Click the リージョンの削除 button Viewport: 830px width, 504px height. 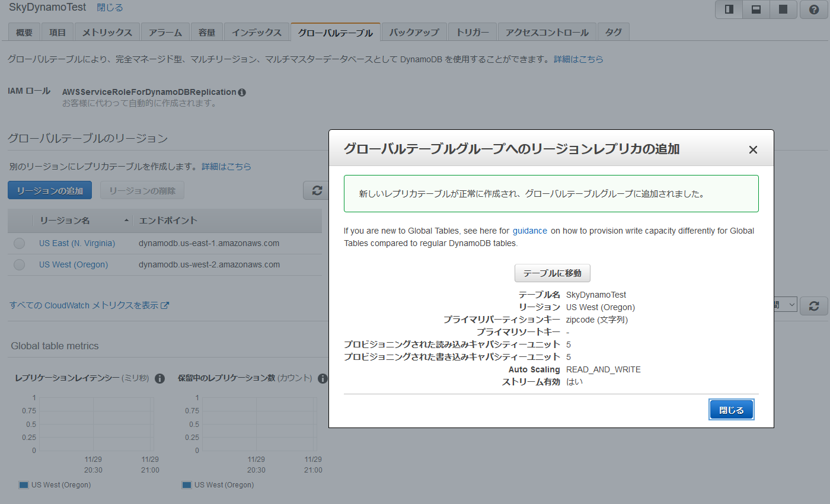click(x=142, y=190)
